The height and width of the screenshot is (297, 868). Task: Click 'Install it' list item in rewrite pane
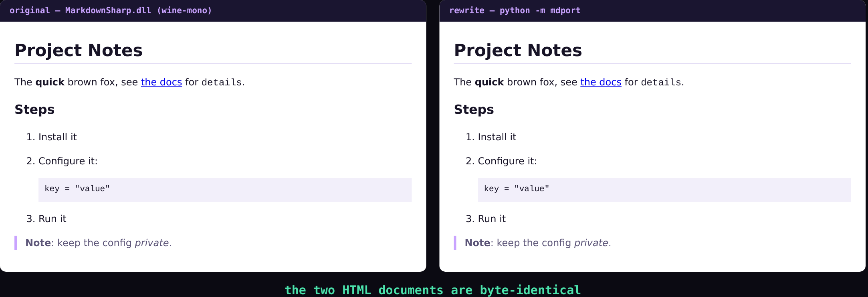[497, 137]
